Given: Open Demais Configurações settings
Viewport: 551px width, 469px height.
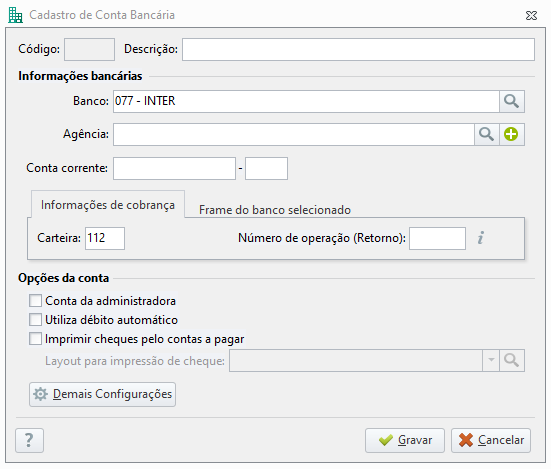Looking at the screenshot, I should coord(102,395).
